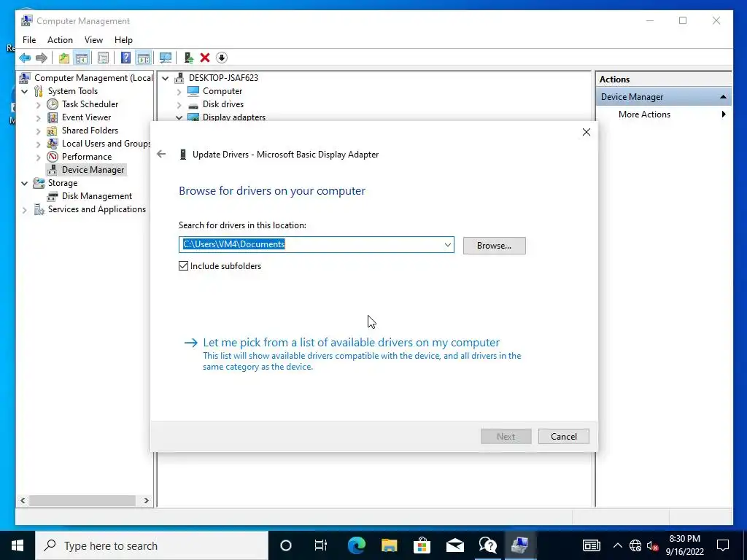Show hidden tray icons chevron
Screen dimensions: 747x560
click(x=617, y=545)
